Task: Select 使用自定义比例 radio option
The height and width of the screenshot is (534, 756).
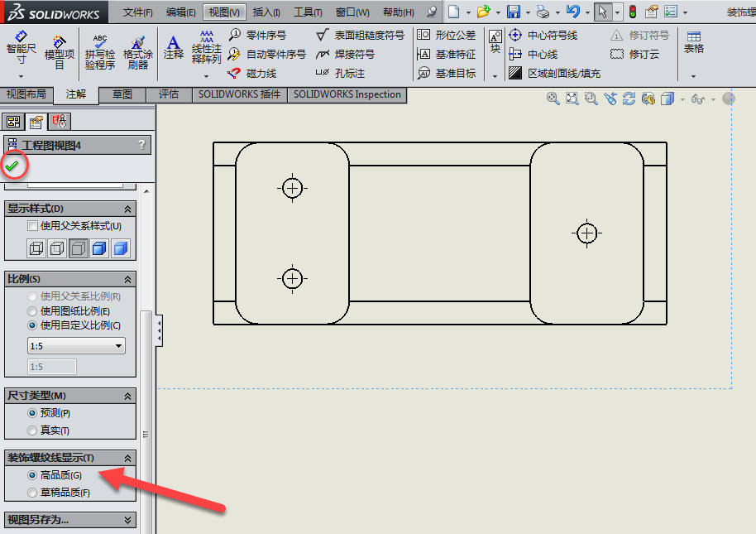Action: click(32, 325)
